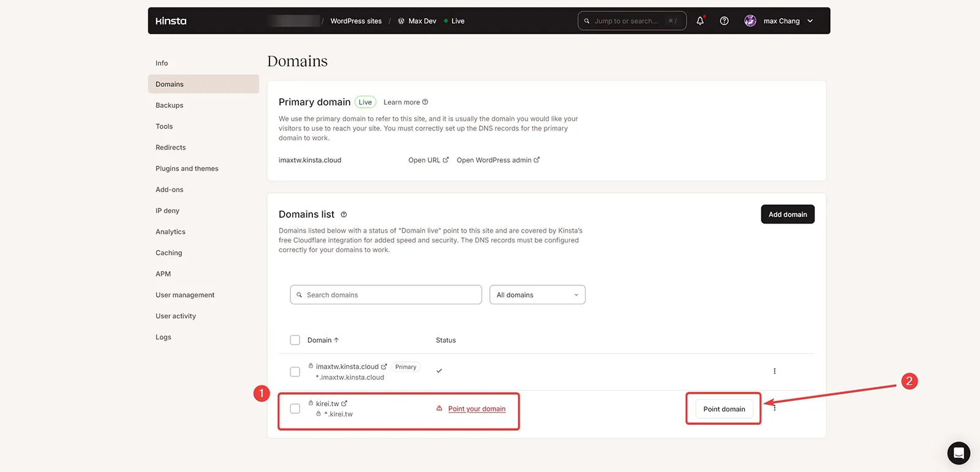This screenshot has width=980, height=472.
Task: Open the notifications bell
Action: [700, 21]
